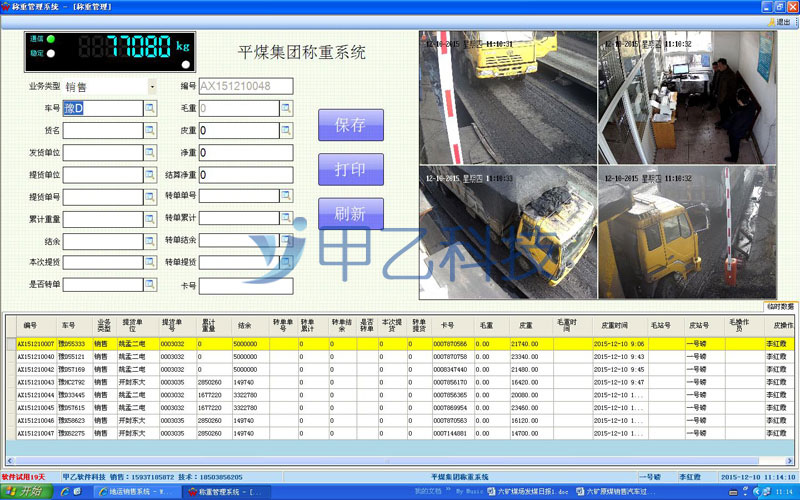Screen dimensions: 800x500
Task: Open lookup icon next to 皮重 field
Action: [x=286, y=130]
